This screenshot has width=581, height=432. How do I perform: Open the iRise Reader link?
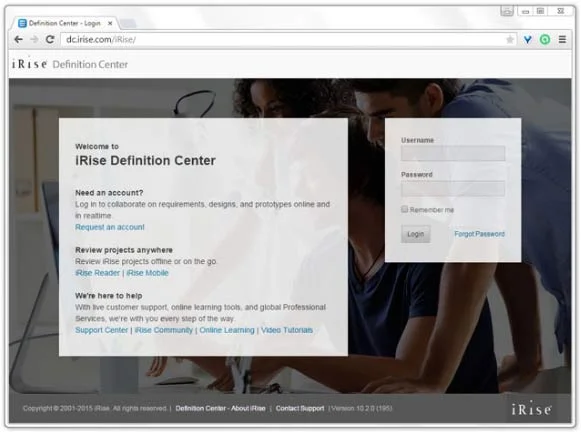point(97,273)
